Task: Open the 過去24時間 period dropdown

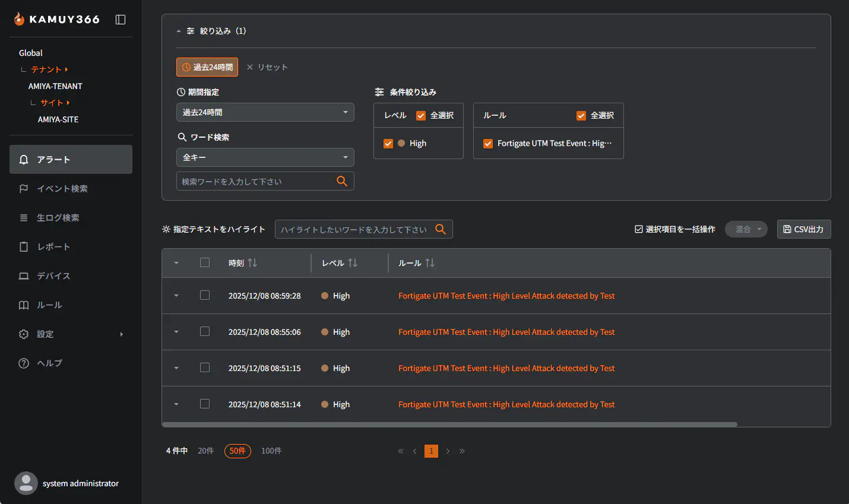Action: coord(265,112)
